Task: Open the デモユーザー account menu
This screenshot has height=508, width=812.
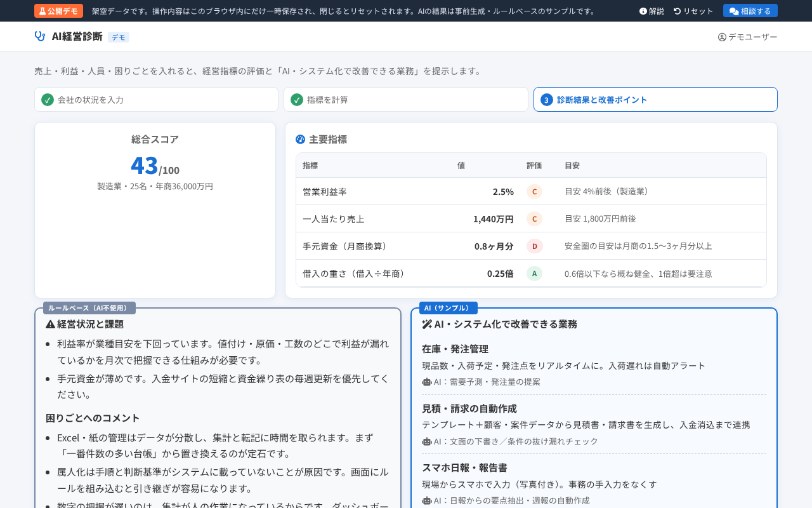Action: coord(748,37)
